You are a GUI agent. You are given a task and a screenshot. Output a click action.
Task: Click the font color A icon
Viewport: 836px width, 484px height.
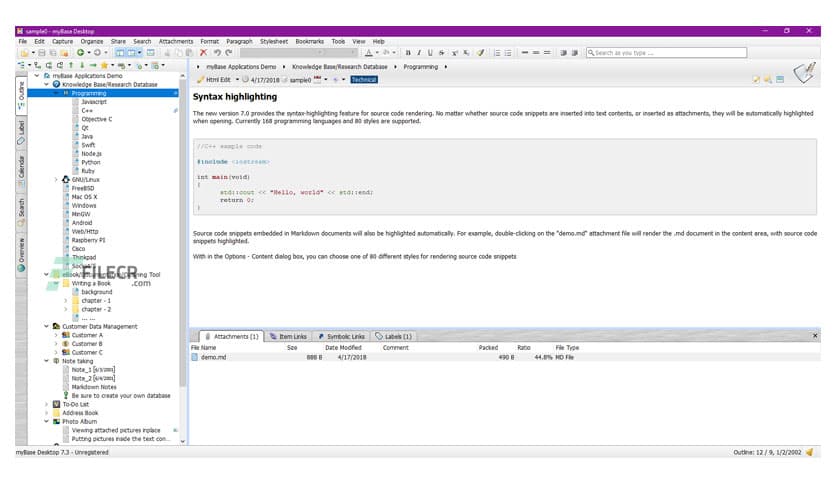(x=368, y=53)
